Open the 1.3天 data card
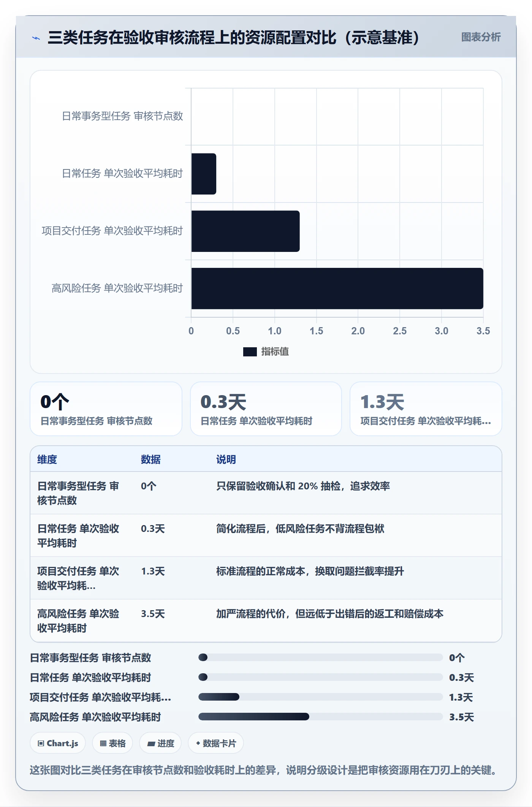Viewport: 532px width, 807px height. [x=426, y=409]
